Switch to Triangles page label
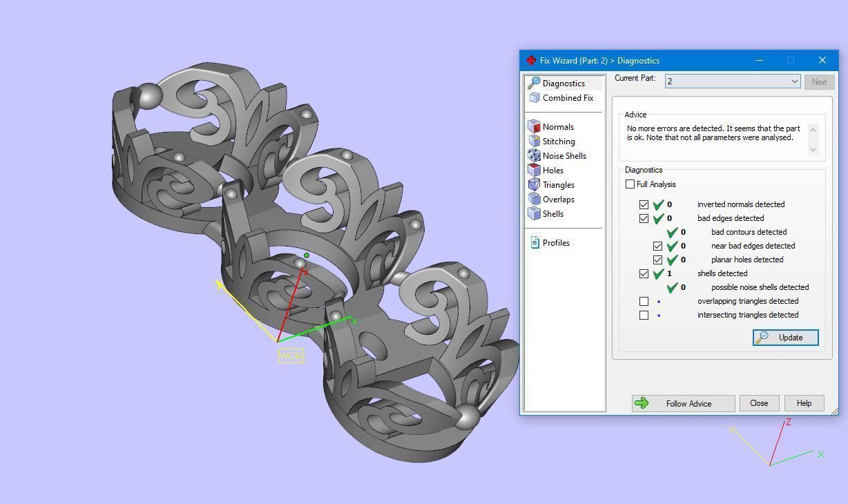The image size is (848, 504). point(559,185)
